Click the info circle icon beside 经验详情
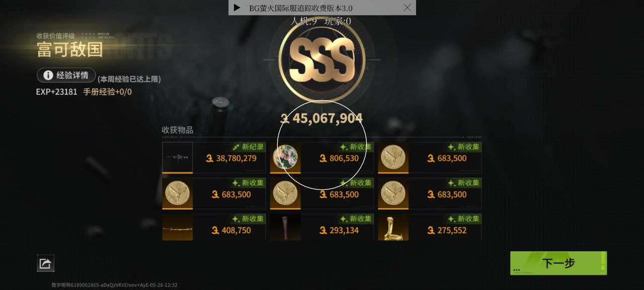Image resolution: width=644 pixels, height=290 pixels. pyautogui.click(x=48, y=75)
